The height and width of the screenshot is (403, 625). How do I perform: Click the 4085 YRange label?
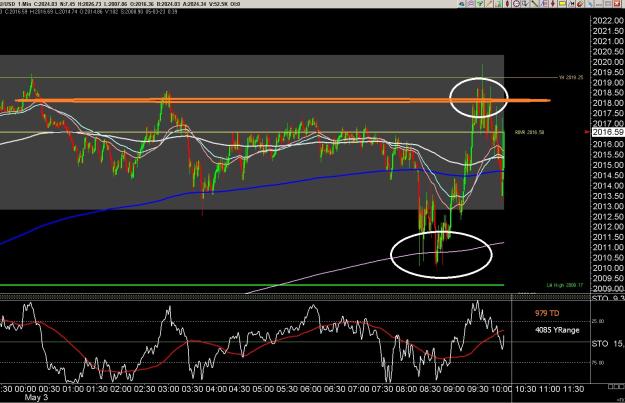tap(557, 330)
